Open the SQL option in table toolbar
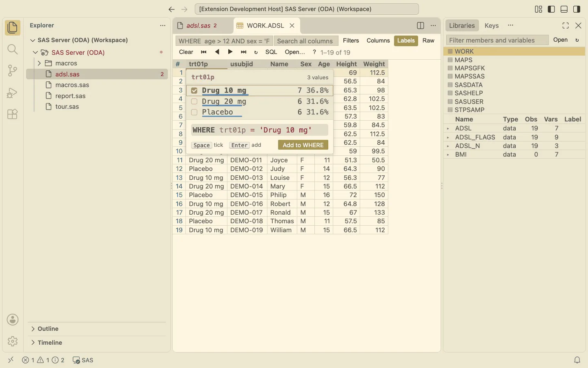 (x=271, y=52)
